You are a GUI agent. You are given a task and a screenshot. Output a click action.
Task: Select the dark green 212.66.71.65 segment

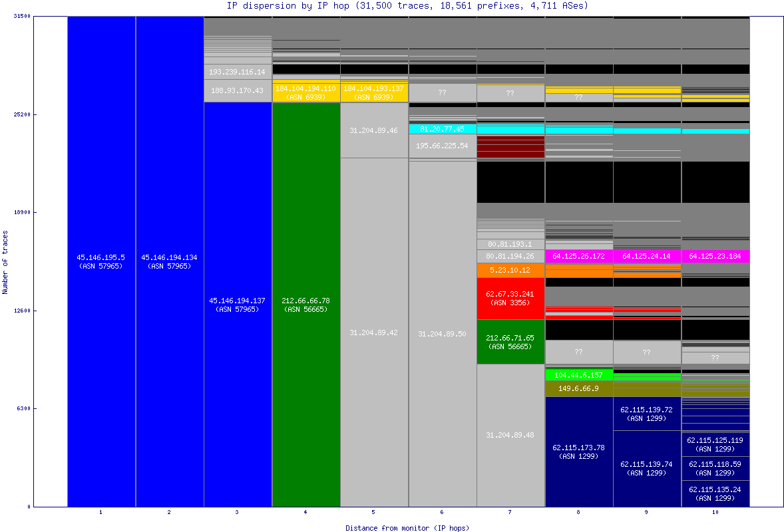[x=510, y=342]
